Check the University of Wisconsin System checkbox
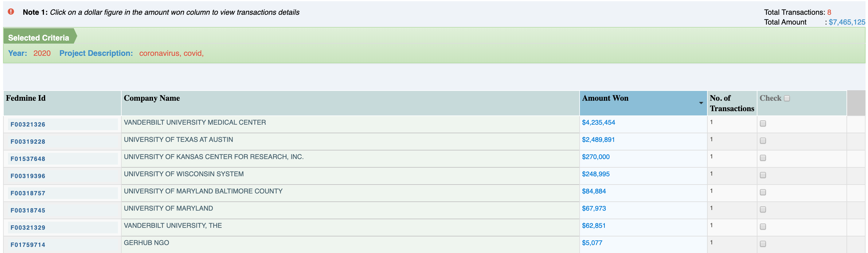 pyautogui.click(x=763, y=175)
